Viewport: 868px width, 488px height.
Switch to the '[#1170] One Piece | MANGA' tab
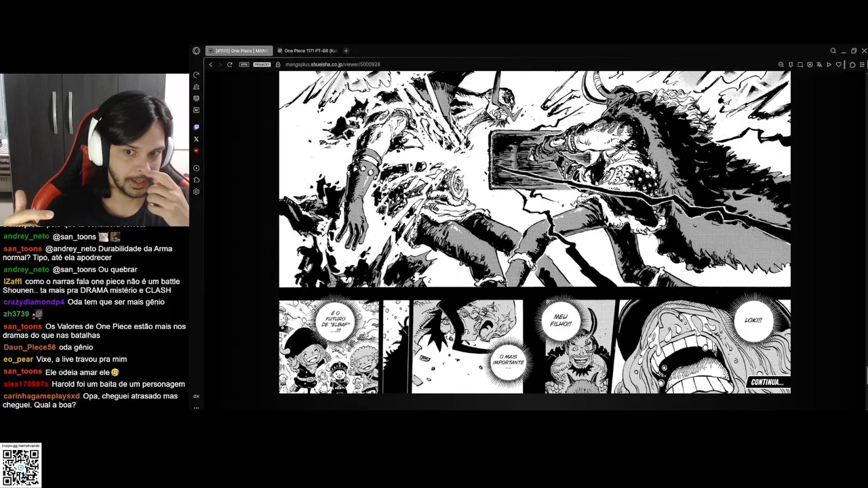[x=239, y=51]
